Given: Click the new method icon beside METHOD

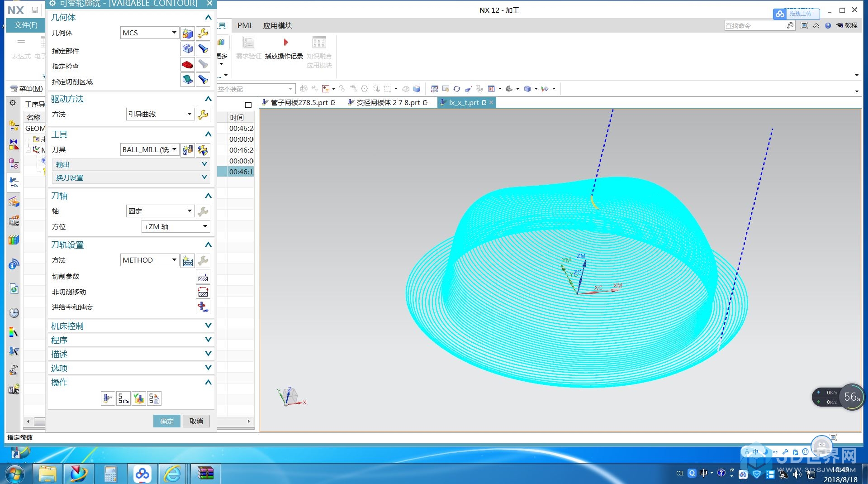Looking at the screenshot, I should (x=188, y=260).
